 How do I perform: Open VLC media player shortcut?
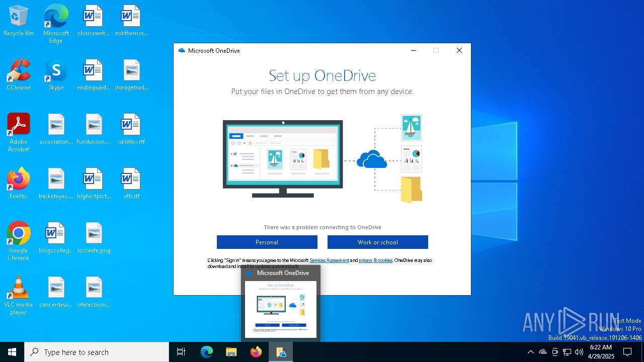(19, 296)
